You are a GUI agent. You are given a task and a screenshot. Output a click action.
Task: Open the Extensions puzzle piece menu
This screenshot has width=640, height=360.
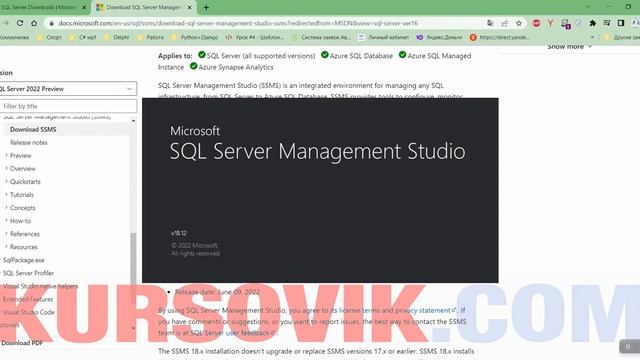point(592,23)
